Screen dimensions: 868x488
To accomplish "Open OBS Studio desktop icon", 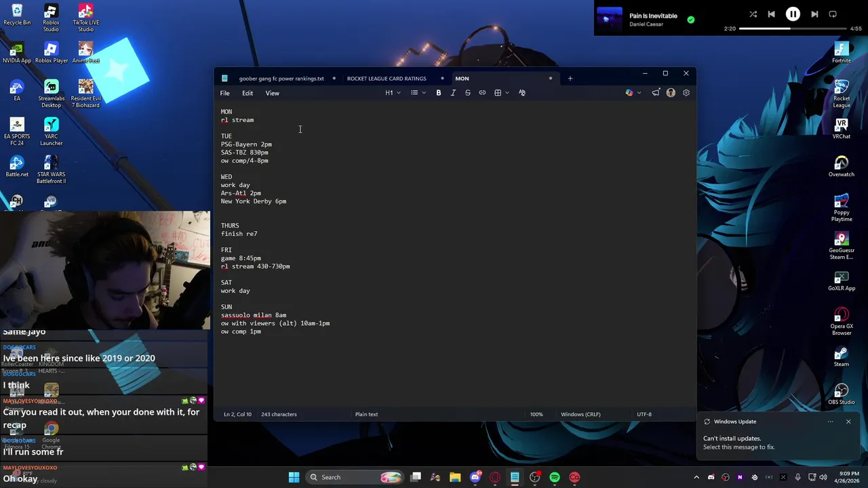I will pos(842,394).
